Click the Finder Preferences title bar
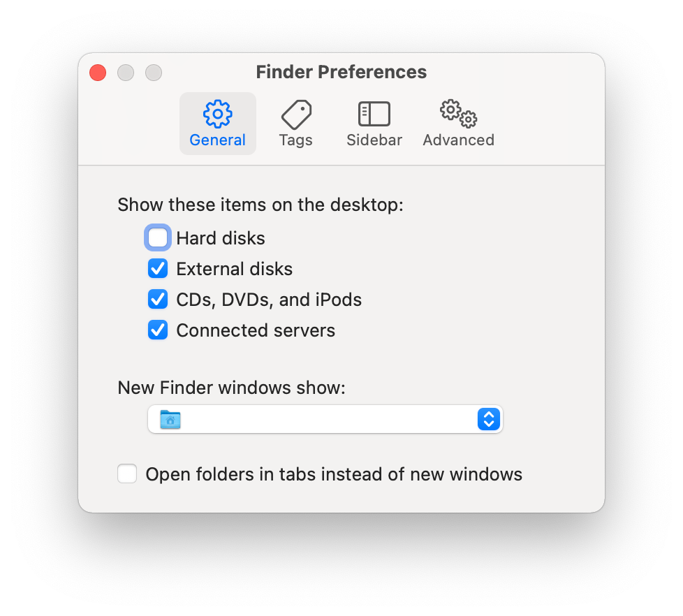 pos(341,72)
